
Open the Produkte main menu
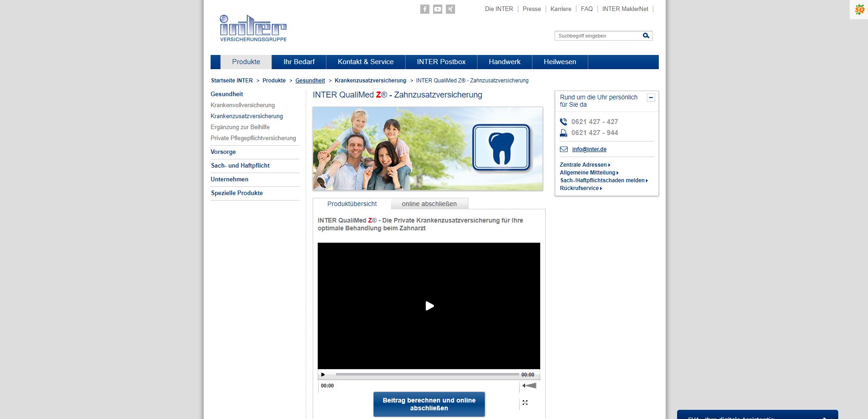pos(246,62)
